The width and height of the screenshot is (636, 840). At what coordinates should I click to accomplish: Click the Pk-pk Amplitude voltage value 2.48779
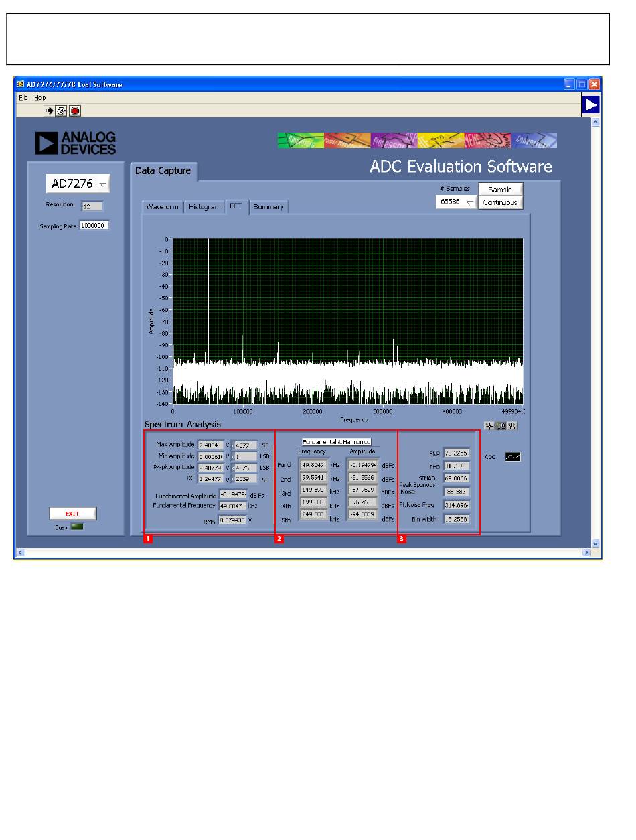click(210, 468)
